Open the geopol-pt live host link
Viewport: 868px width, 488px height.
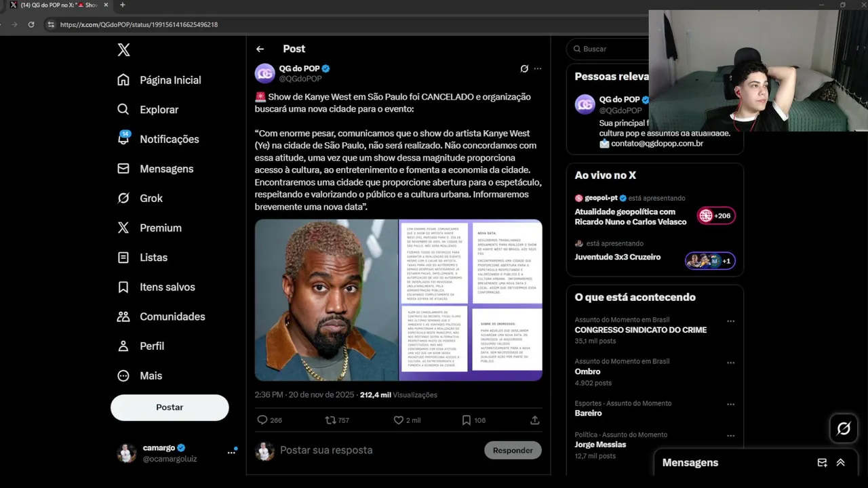tap(601, 198)
